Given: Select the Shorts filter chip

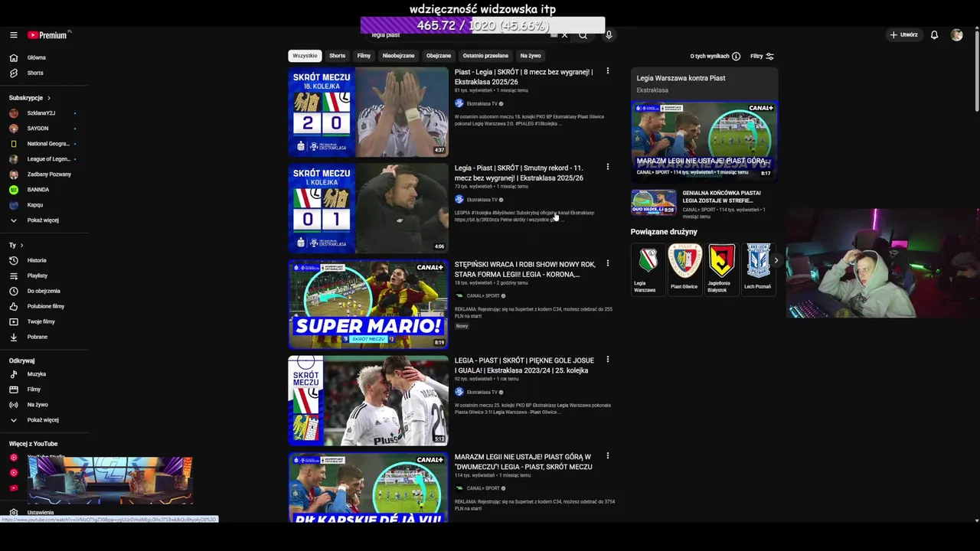Looking at the screenshot, I should click(x=338, y=56).
